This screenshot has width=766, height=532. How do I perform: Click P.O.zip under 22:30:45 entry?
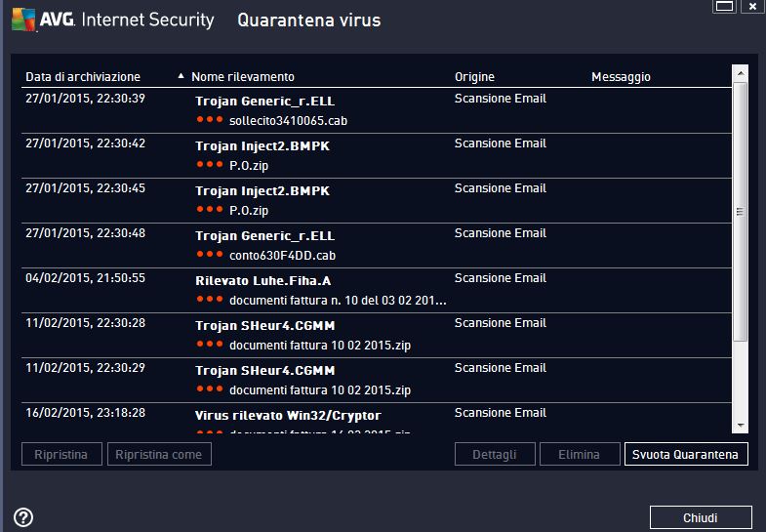[x=249, y=211]
